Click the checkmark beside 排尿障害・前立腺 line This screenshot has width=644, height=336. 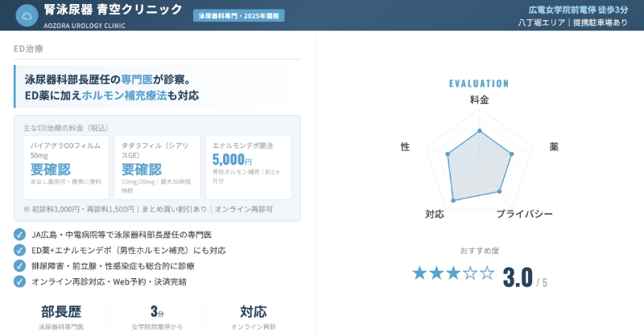(x=19, y=265)
